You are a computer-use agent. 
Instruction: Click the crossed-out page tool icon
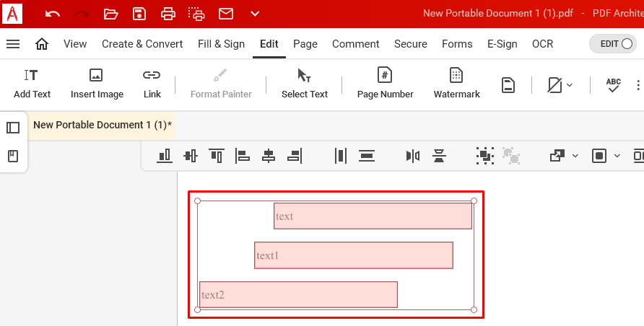point(554,85)
